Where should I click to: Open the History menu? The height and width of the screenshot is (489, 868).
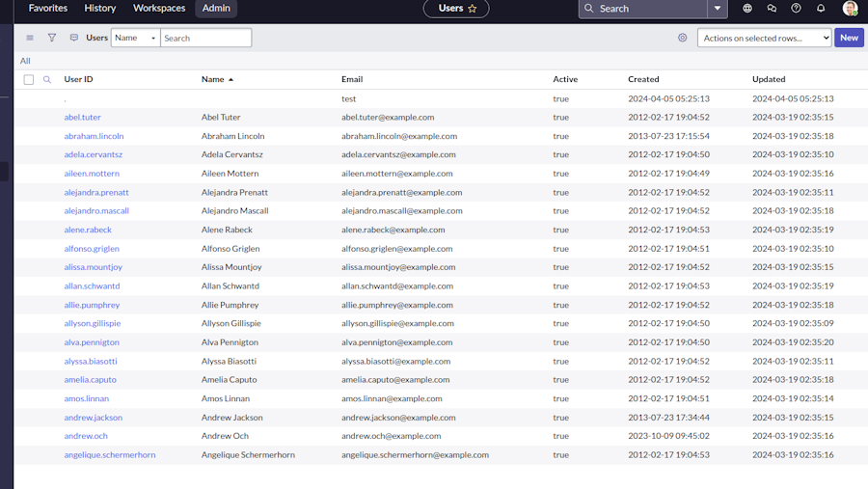[100, 9]
